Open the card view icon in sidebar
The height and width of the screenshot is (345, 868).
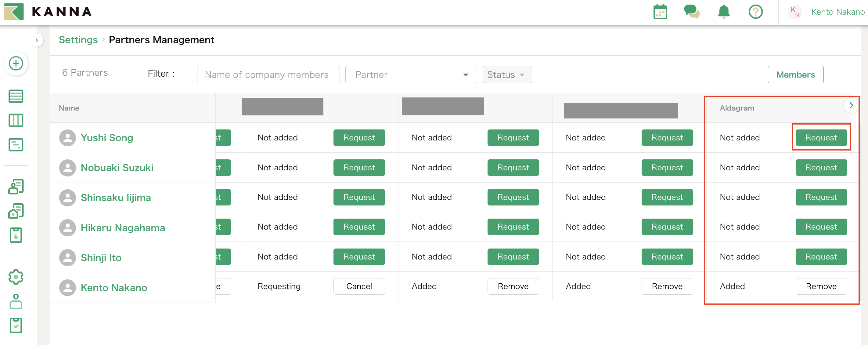(16, 145)
